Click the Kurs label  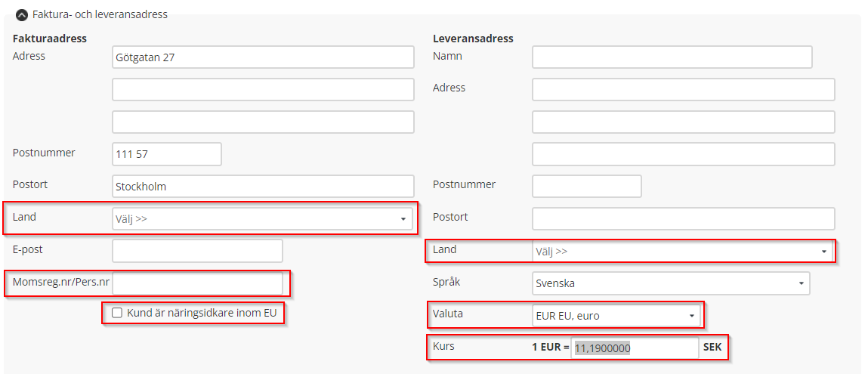point(443,346)
